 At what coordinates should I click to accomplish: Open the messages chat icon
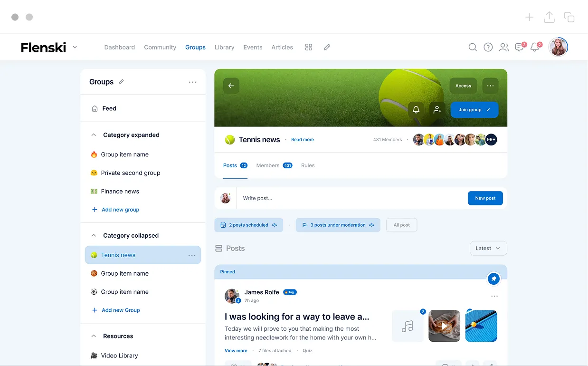(520, 47)
